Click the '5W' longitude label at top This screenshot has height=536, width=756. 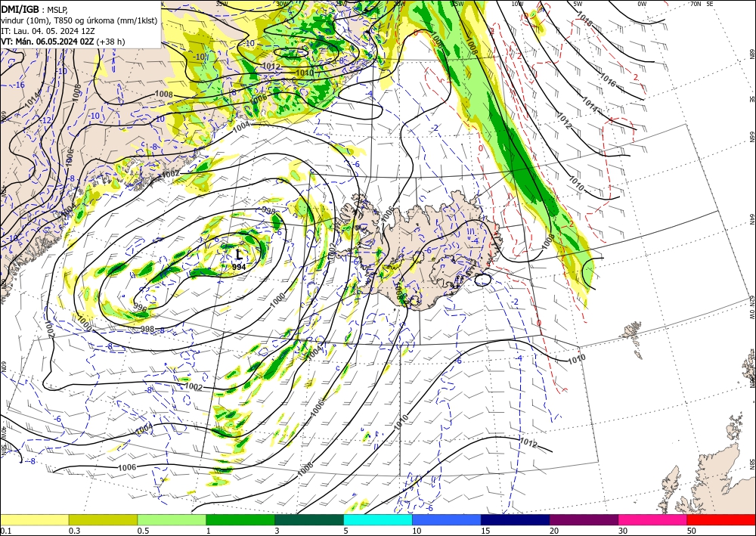coord(578,4)
